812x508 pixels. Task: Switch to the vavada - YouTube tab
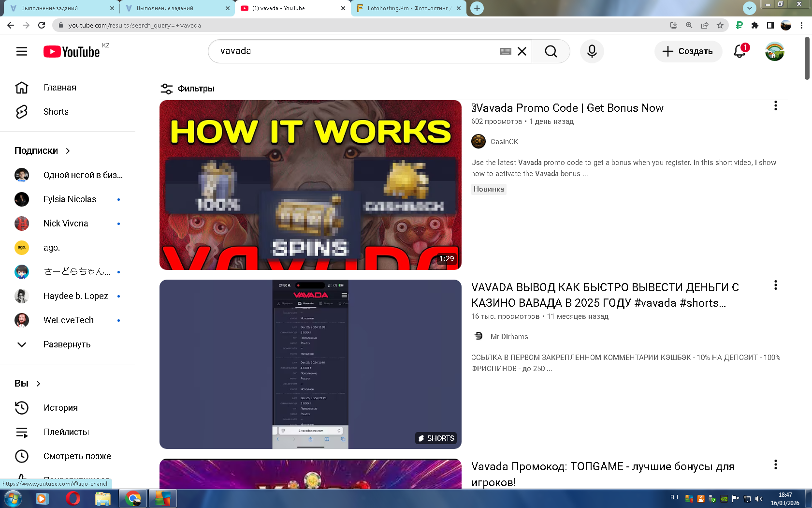292,8
